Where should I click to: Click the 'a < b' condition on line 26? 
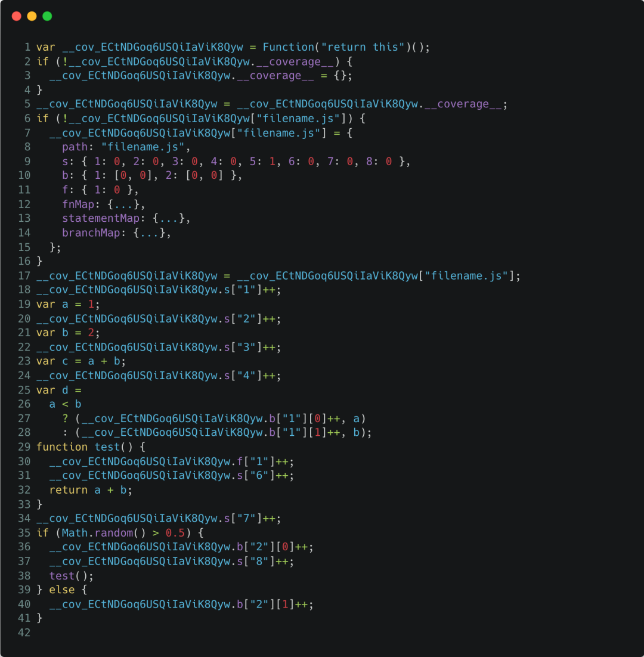(65, 404)
